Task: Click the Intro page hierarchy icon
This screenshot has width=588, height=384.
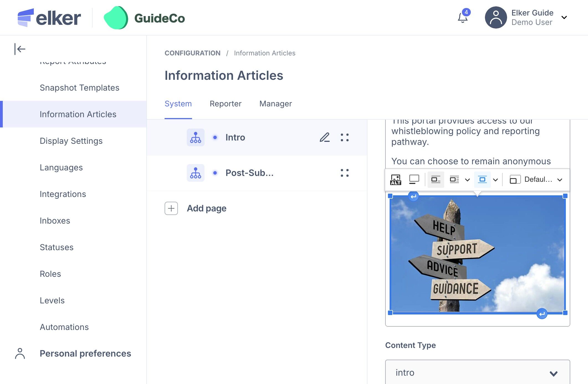Action: (x=195, y=137)
